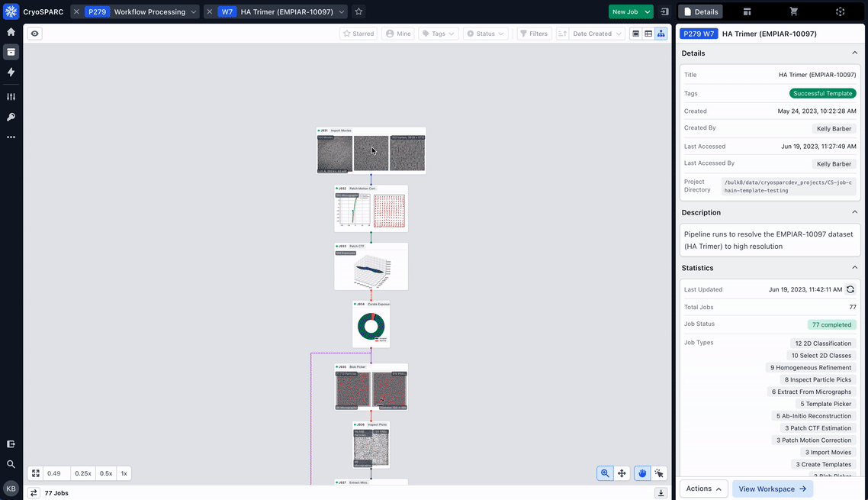Open the key icon in sidebar
The width and height of the screenshot is (868, 500).
(11, 117)
